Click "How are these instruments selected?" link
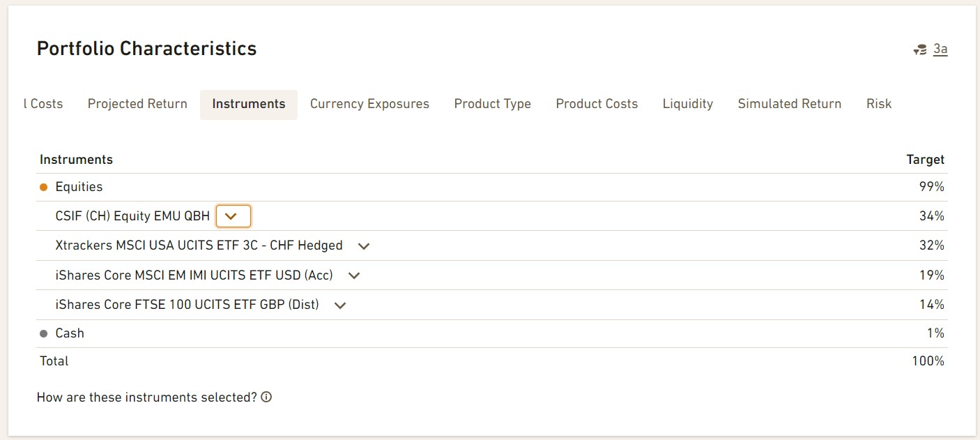The height and width of the screenshot is (440, 980). pos(147,397)
